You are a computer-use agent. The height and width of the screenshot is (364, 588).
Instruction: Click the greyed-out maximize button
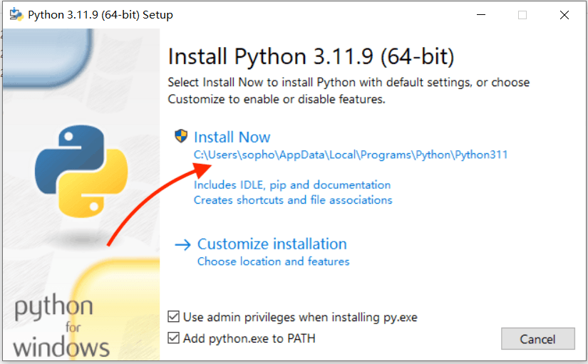[522, 14]
